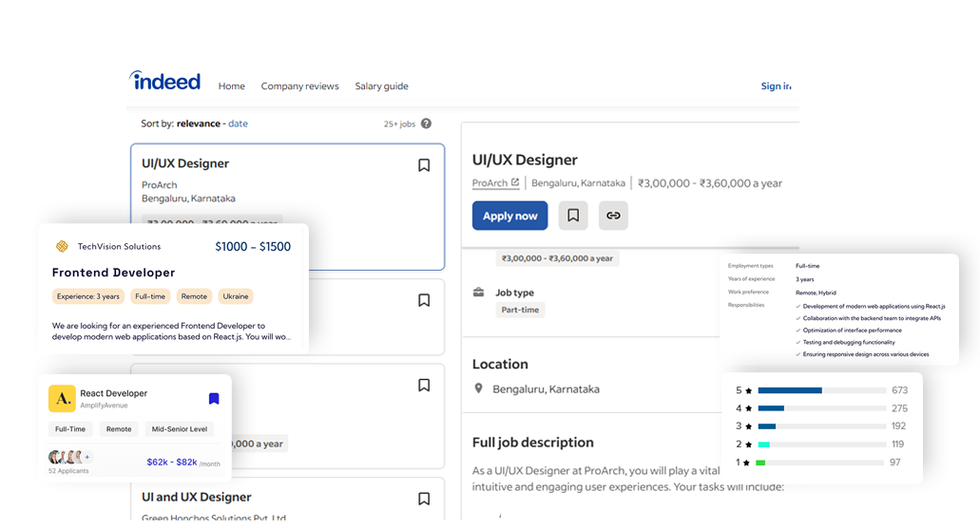Image resolution: width=980 pixels, height=529 pixels.
Task: Click the location pin icon by Bengaluru, Karnataka
Action: 479,388
